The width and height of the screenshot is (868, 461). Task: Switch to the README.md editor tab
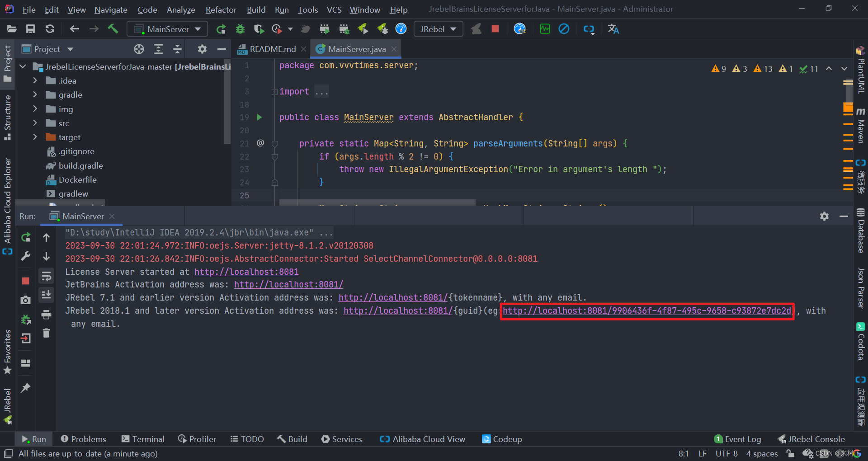point(273,49)
